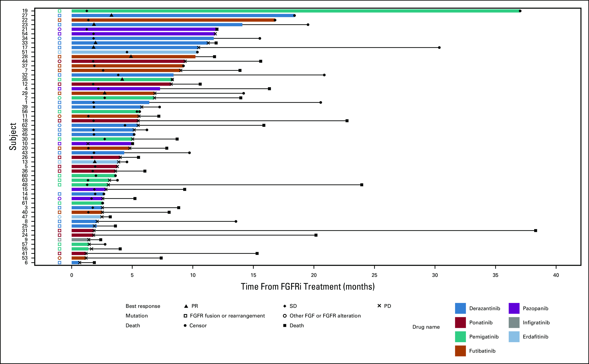Click subject 19's long green treatment bar
The height and width of the screenshot is (364, 589).
296,11
